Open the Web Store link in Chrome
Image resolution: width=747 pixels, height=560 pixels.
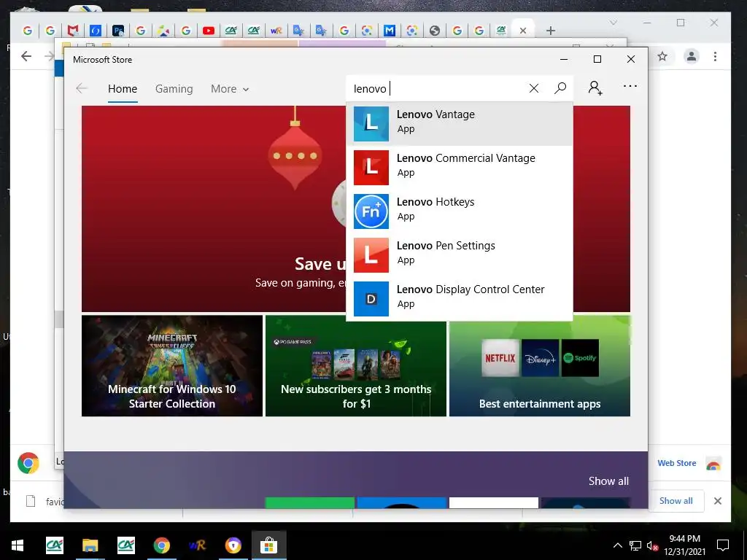point(676,463)
